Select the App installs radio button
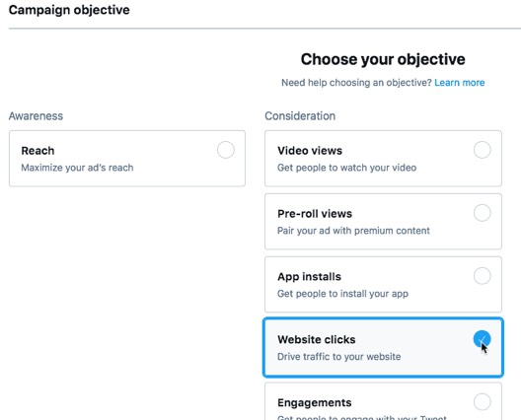 (483, 276)
